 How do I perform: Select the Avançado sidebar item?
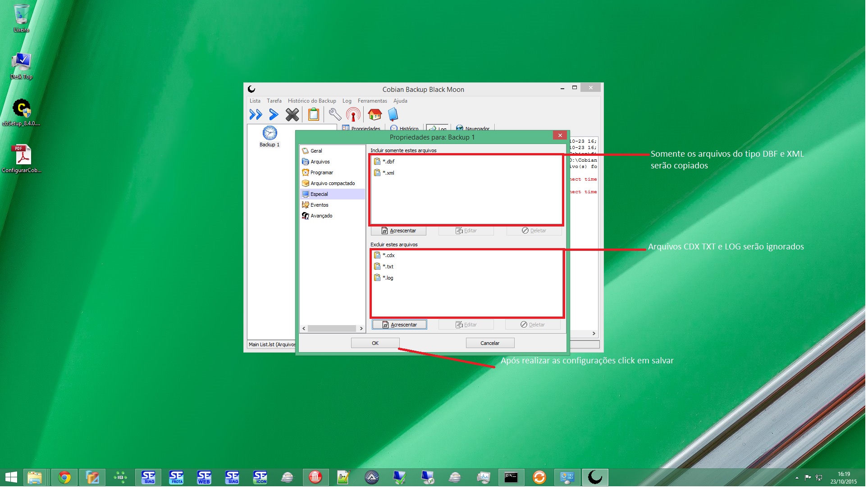pos(322,216)
